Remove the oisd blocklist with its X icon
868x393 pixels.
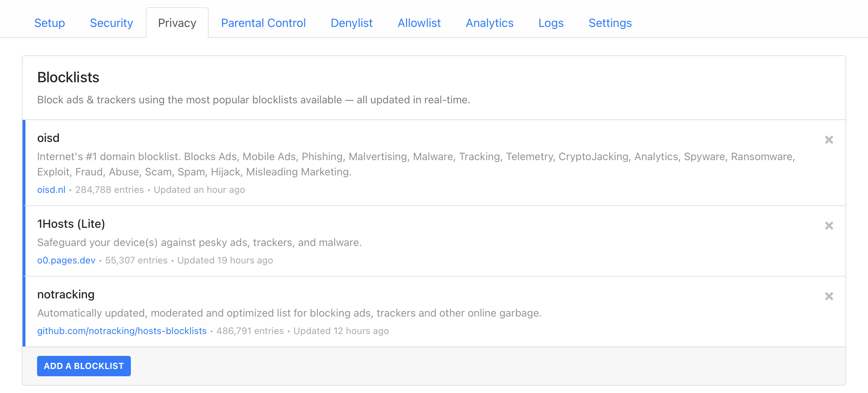[829, 140]
